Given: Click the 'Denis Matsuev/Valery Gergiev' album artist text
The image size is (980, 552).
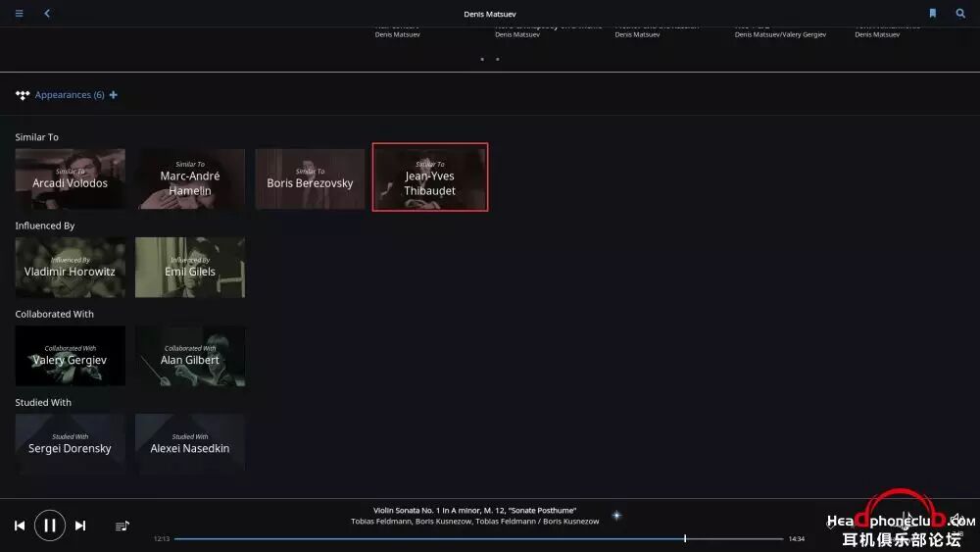Looking at the screenshot, I should [780, 34].
